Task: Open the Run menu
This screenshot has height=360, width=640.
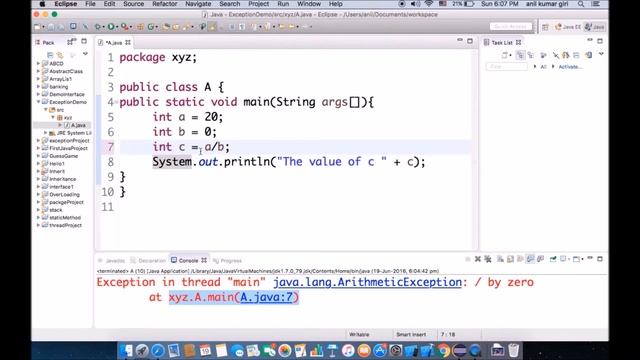Action: pyautogui.click(x=283, y=4)
